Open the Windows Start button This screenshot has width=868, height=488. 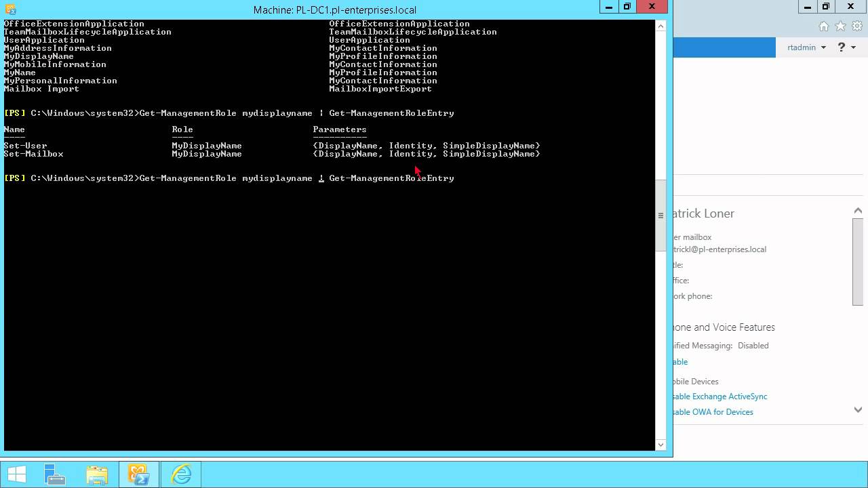coord(17,475)
